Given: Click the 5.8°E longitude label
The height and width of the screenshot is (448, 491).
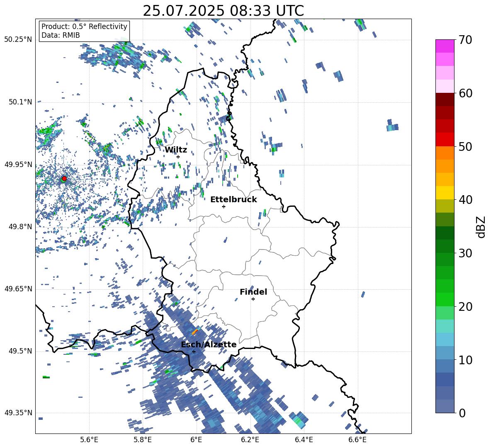Looking at the screenshot, I should tap(143, 440).
